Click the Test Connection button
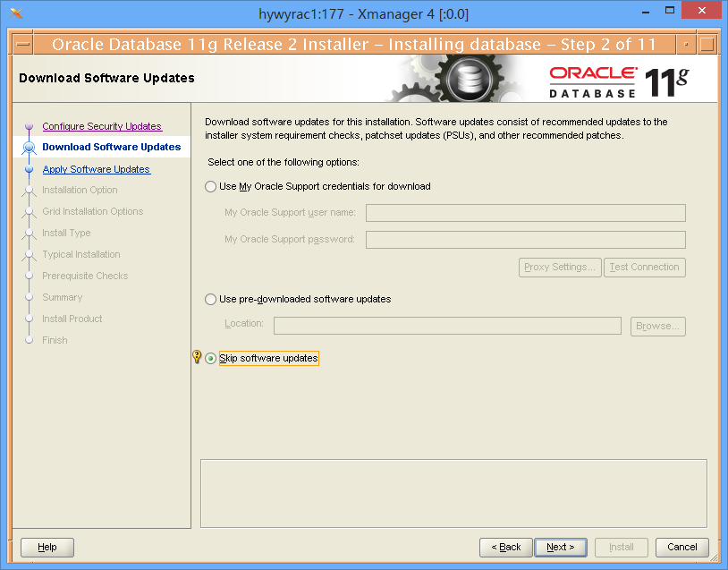728x570 pixels. coord(645,268)
